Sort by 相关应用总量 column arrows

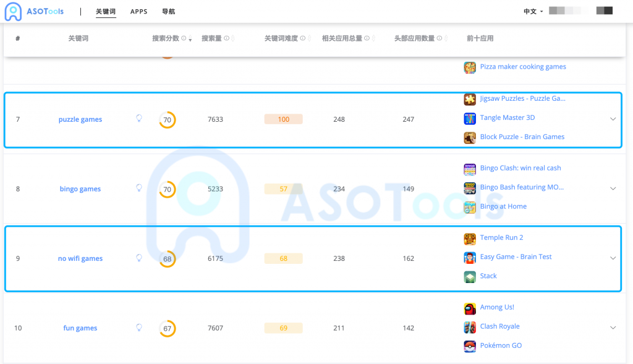pyautogui.click(x=373, y=38)
